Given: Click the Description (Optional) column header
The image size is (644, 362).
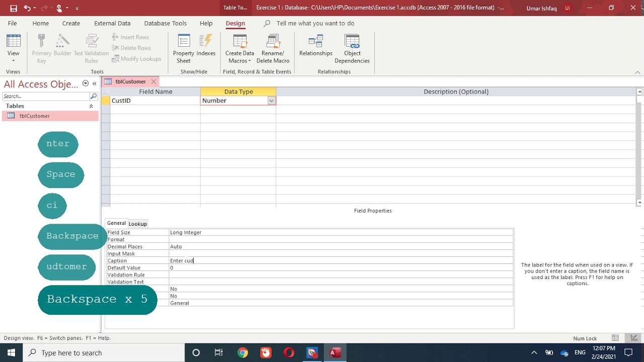Looking at the screenshot, I should 456,92.
